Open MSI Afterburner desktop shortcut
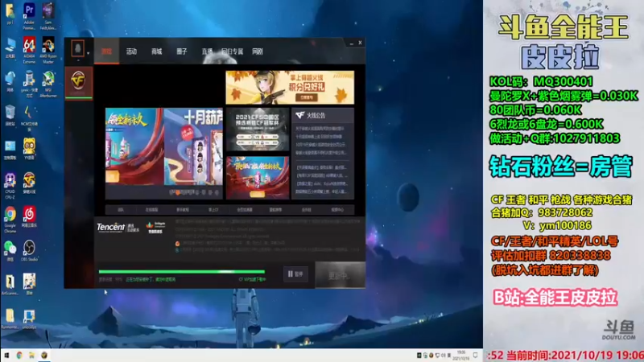 click(x=48, y=84)
